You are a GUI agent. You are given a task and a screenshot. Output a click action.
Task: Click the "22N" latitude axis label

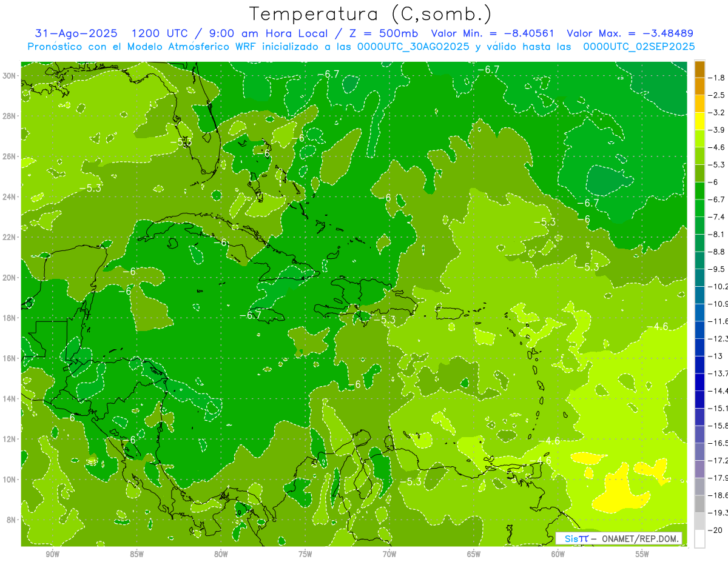(x=9, y=237)
